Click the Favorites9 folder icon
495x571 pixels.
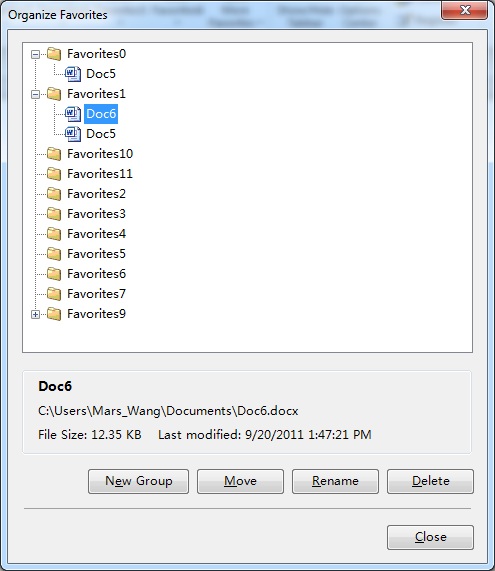pyautogui.click(x=54, y=314)
